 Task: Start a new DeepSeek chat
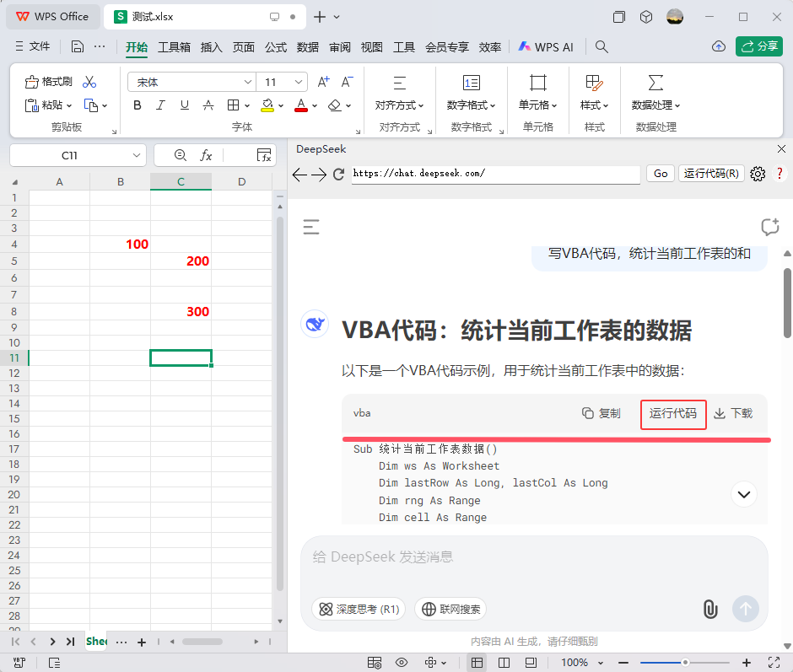pyautogui.click(x=769, y=226)
